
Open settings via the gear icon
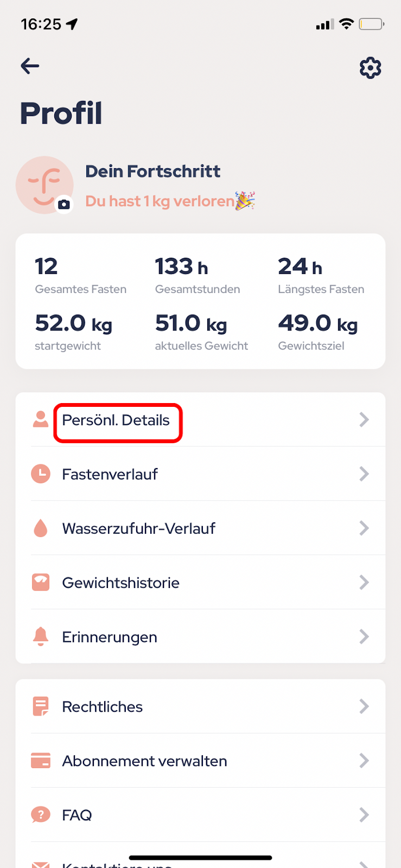[371, 68]
